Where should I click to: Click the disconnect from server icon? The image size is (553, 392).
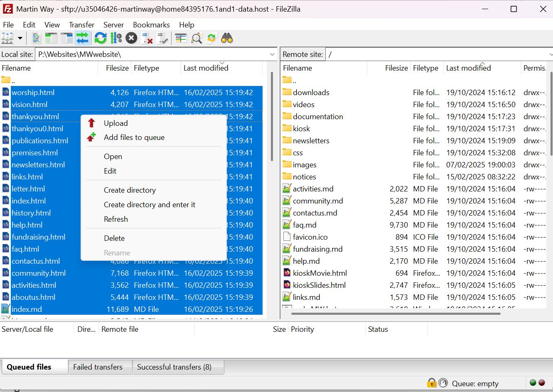[147, 39]
